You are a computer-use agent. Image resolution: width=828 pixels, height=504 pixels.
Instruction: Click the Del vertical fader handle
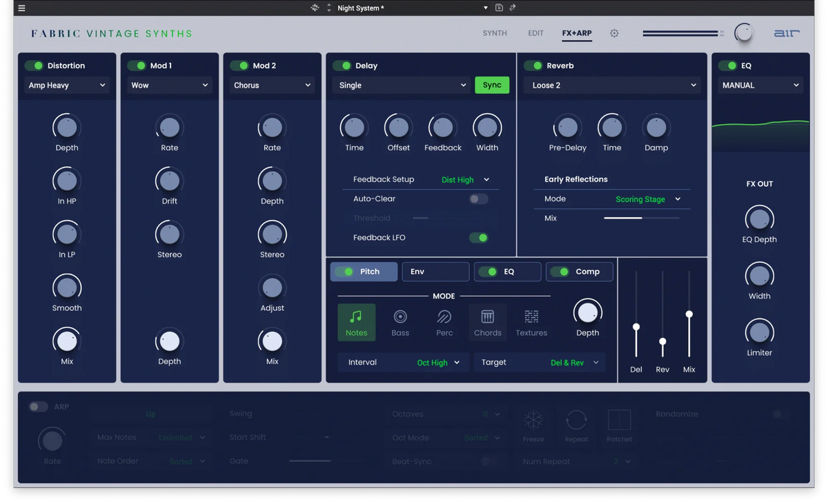[636, 327]
